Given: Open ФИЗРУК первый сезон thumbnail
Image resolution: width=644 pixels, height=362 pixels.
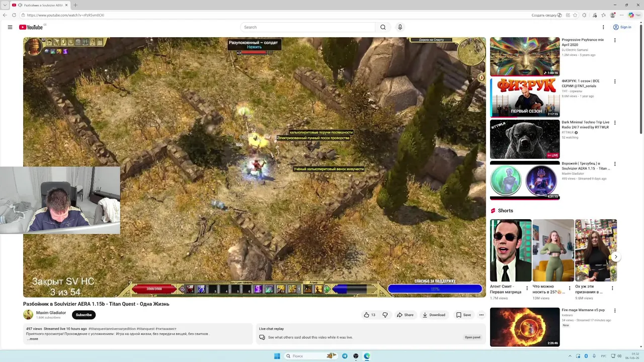Looking at the screenshot, I should click(525, 98).
